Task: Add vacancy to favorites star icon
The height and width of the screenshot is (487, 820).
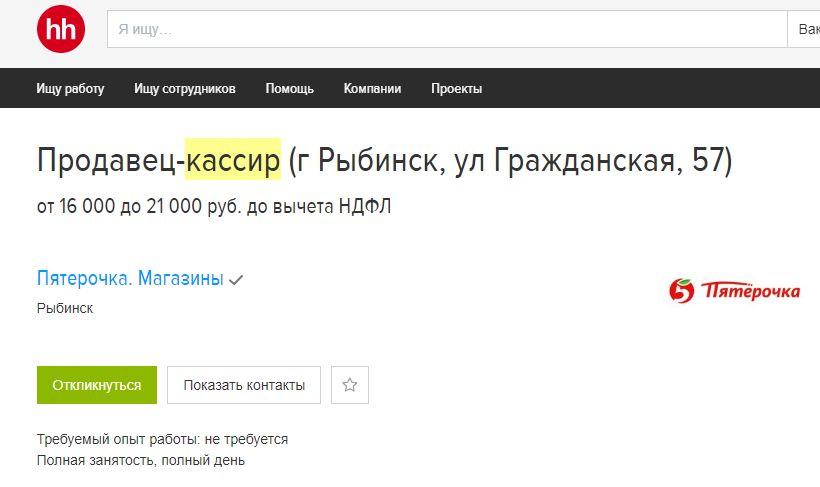Action: pyautogui.click(x=350, y=385)
